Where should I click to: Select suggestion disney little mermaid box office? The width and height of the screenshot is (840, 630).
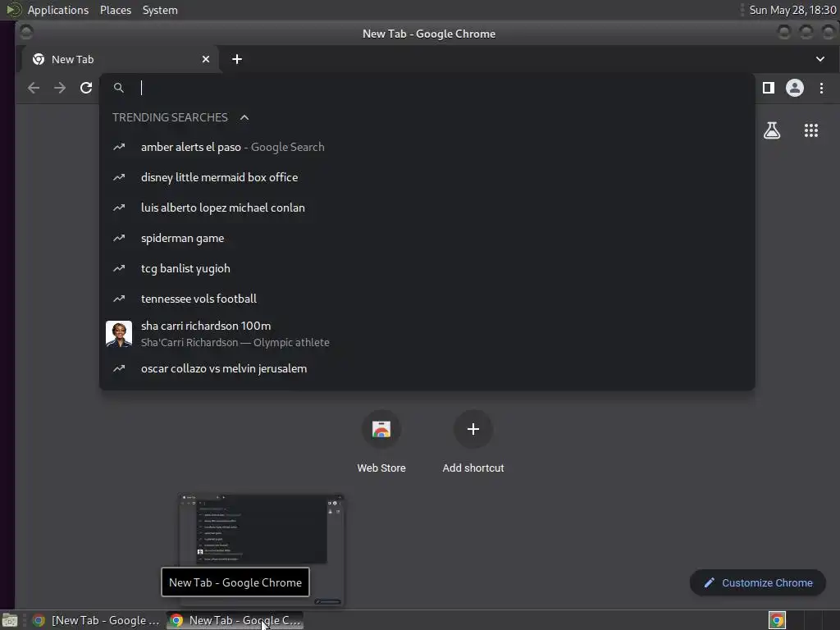click(427, 177)
